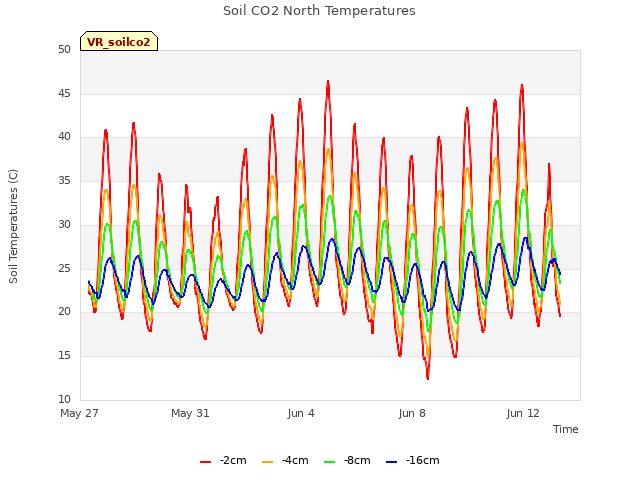Click the 15 y-axis tick label
The image size is (640, 480).
tap(64, 356)
